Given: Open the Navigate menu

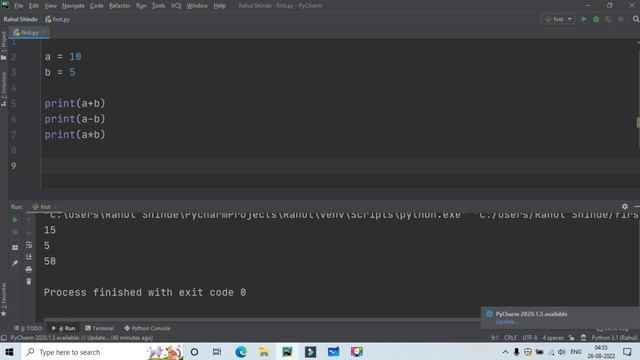Looking at the screenshot, I should tap(73, 6).
